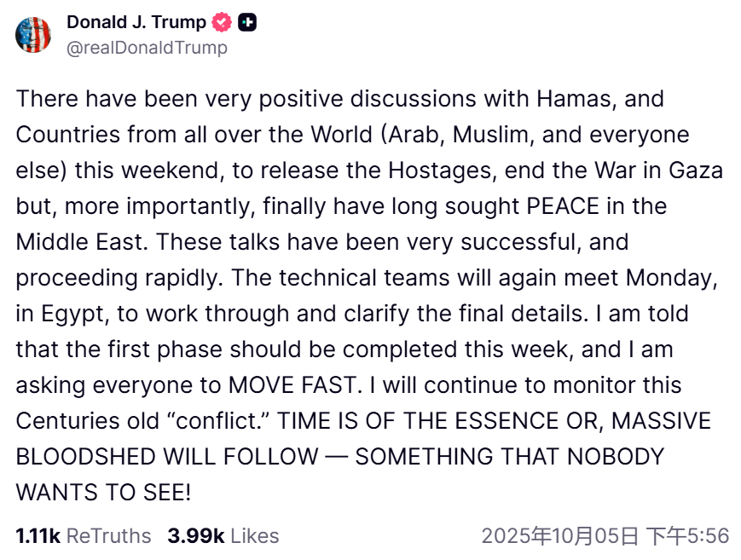741x560 pixels.
Task: Open the @realDonaldTrump handle link
Action: tap(147, 48)
